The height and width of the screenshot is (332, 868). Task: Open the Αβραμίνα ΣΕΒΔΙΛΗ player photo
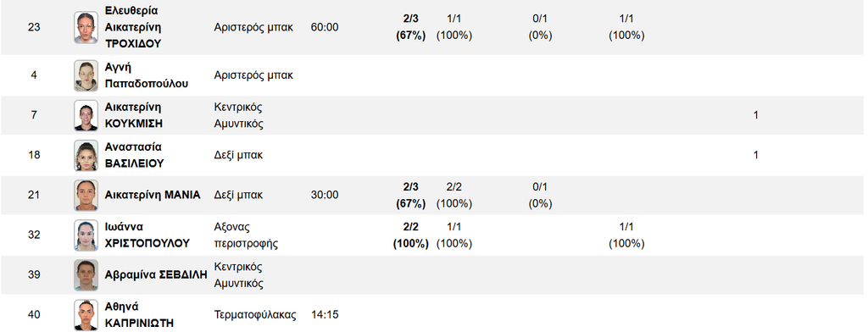coord(86,275)
